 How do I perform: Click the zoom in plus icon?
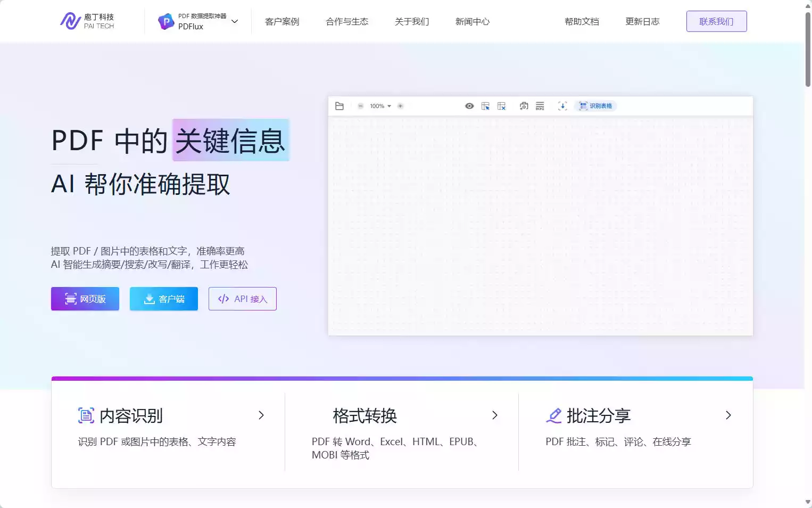pos(401,105)
